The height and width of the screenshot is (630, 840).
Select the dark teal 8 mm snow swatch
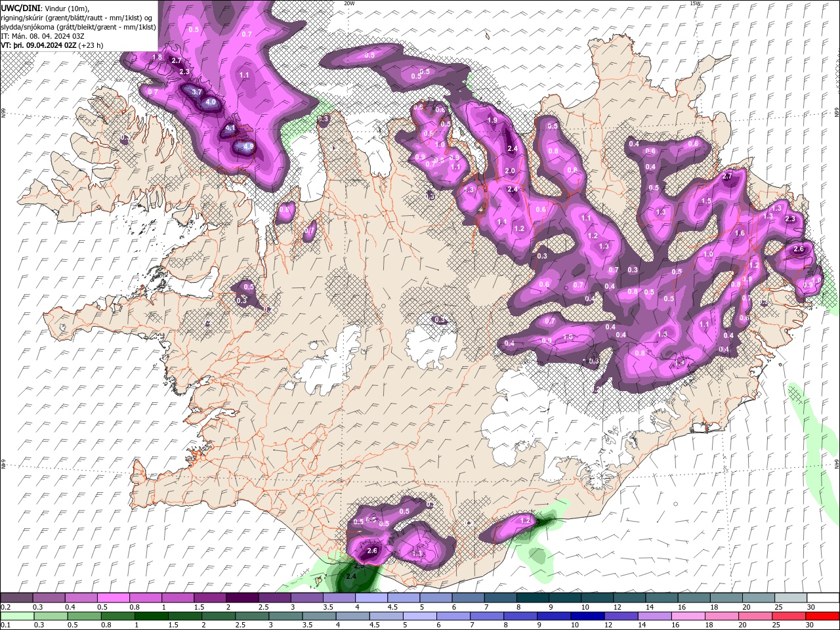tap(533, 598)
